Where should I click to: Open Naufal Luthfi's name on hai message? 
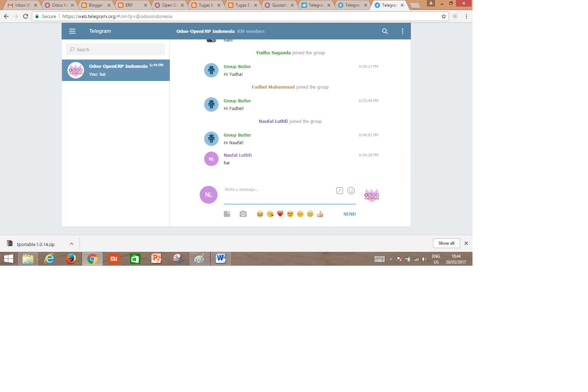point(237,155)
